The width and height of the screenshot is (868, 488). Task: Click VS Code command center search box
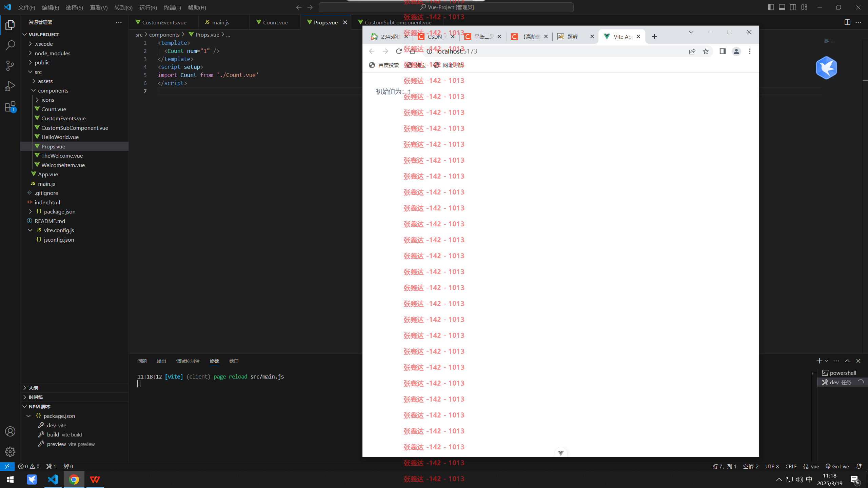[x=446, y=7]
